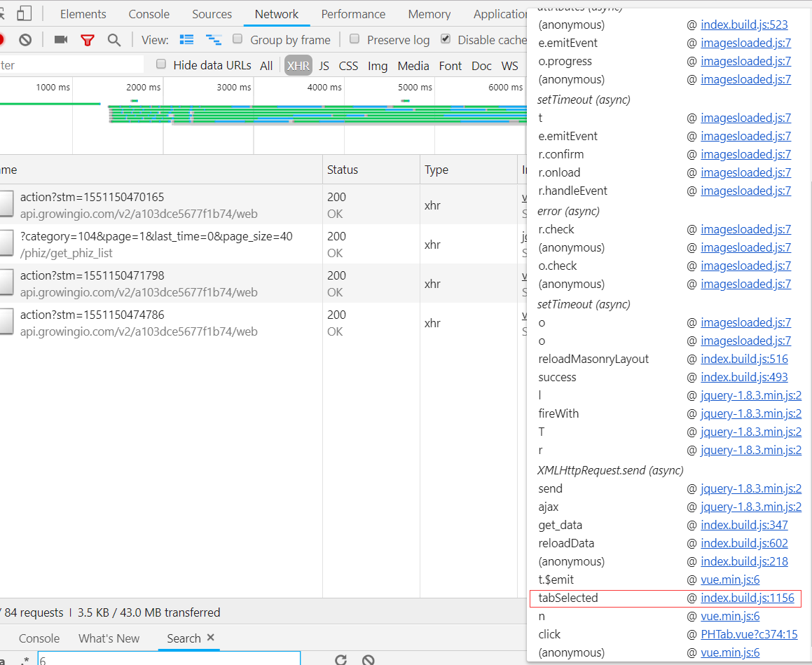Toggle the capture screenshots camera icon
812x665 pixels.
[61, 39]
